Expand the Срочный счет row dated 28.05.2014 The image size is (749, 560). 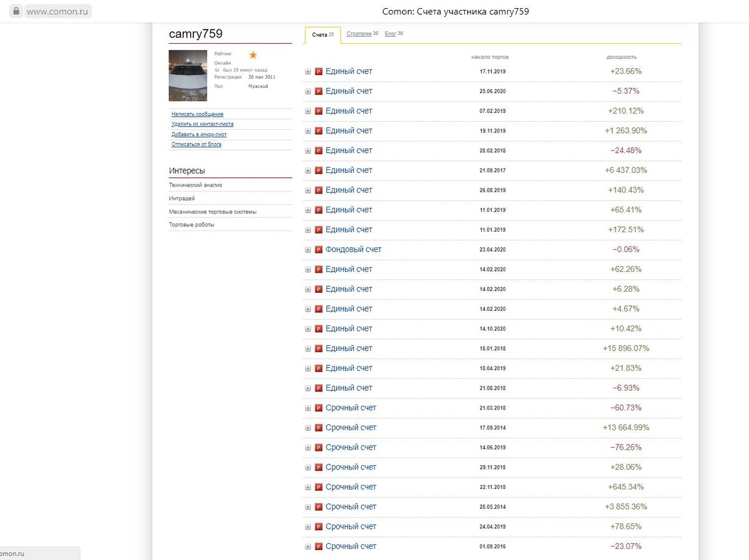coord(308,507)
